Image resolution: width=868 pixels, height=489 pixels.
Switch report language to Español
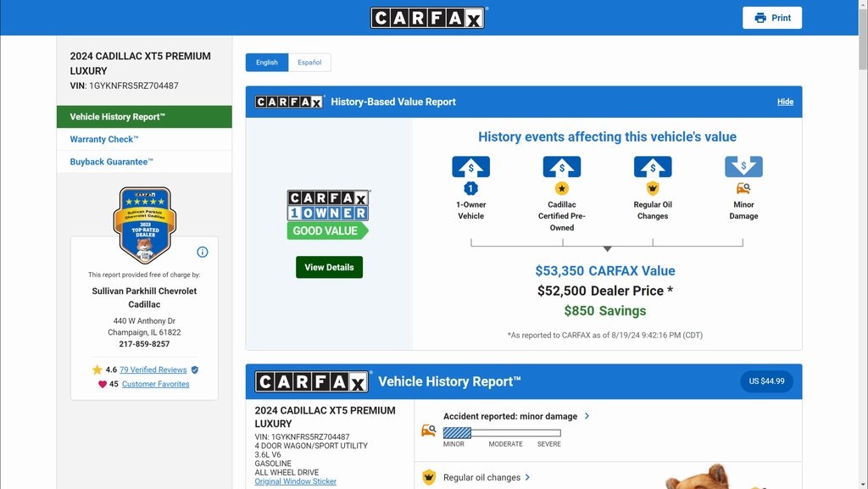309,63
